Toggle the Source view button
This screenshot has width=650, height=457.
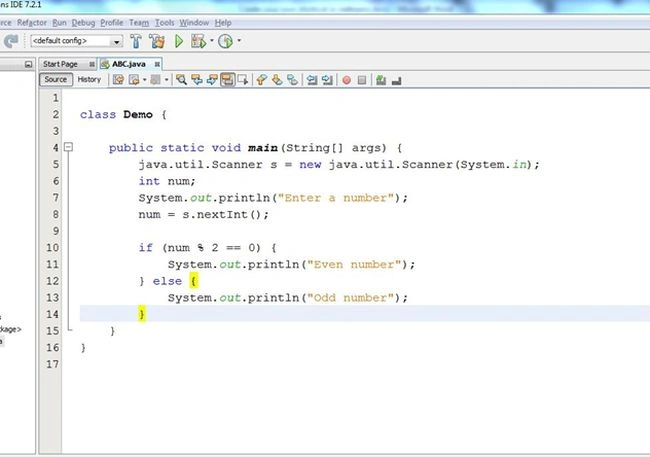tap(56, 79)
